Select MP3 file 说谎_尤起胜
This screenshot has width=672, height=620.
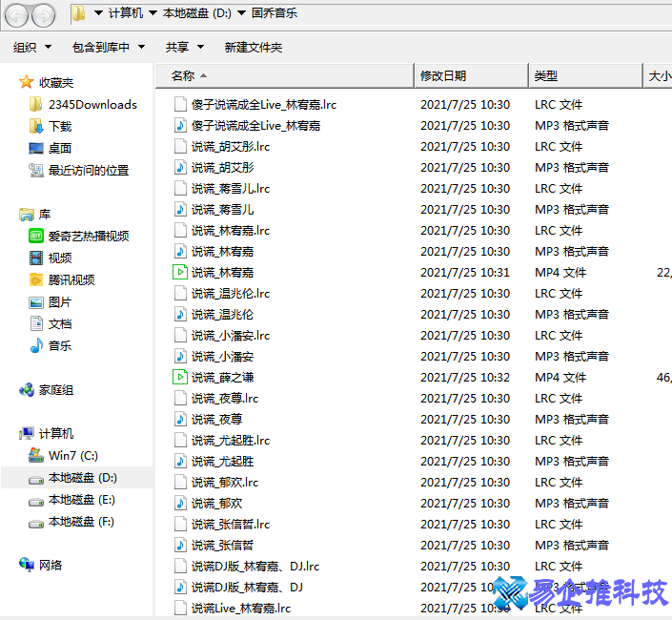(222, 462)
